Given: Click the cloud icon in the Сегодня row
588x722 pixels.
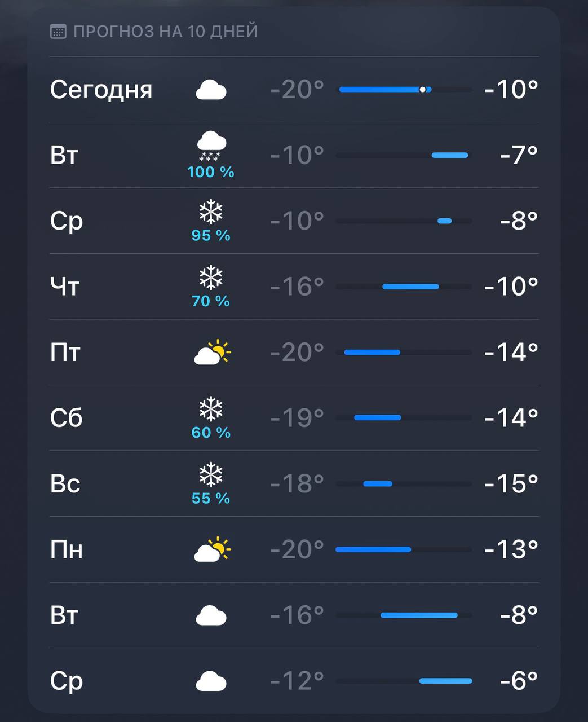Looking at the screenshot, I should pos(211,90).
